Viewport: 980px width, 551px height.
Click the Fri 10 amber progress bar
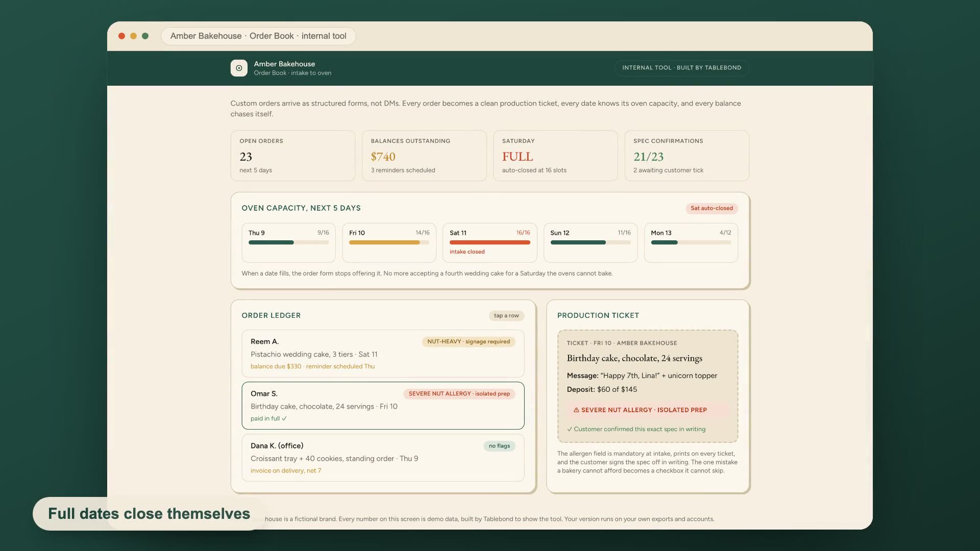pos(389,242)
